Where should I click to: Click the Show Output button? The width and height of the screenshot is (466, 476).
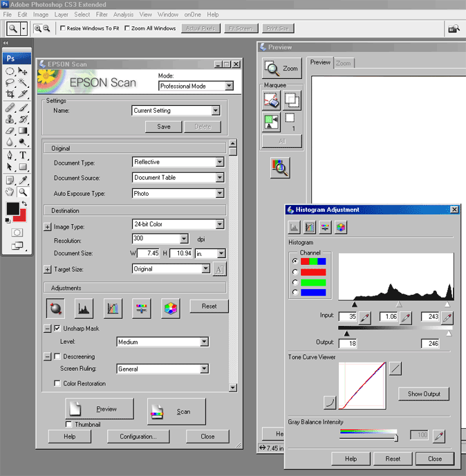click(x=424, y=394)
